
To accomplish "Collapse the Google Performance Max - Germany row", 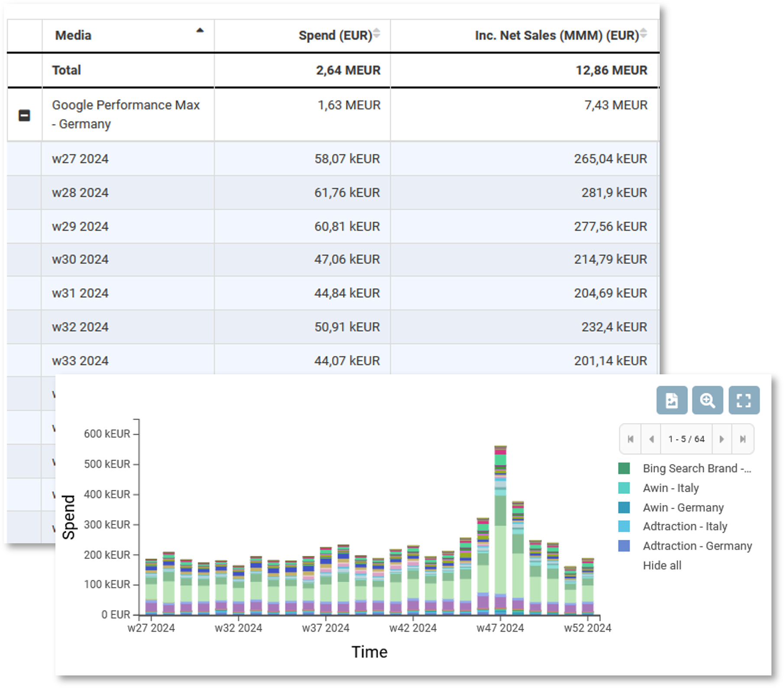I will click(x=24, y=115).
